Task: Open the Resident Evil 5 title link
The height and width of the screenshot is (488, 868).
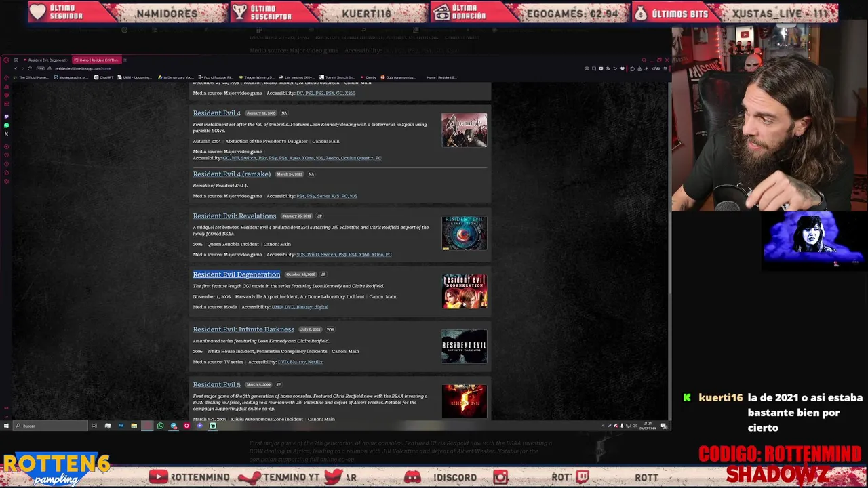Action: pyautogui.click(x=216, y=384)
